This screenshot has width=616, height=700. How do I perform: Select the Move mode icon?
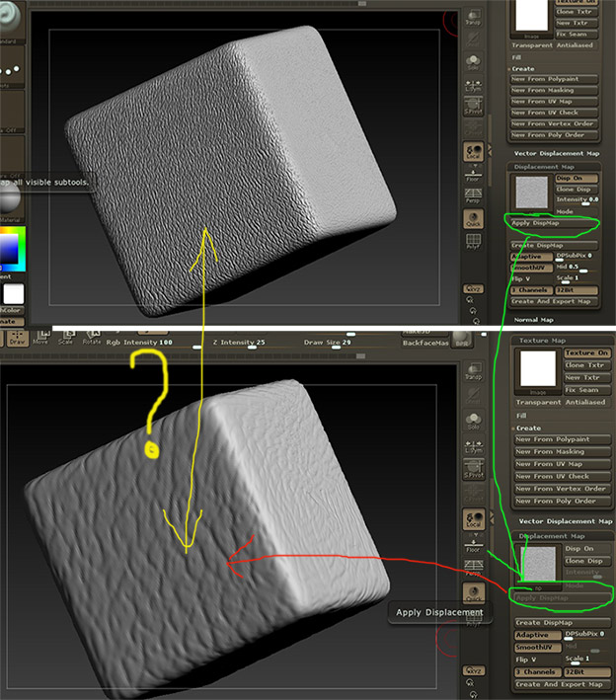tap(41, 338)
